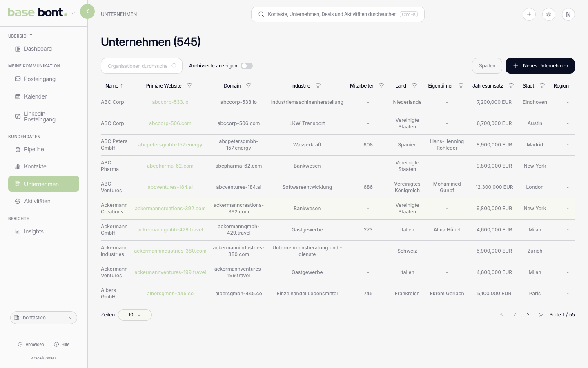This screenshot has width=588, height=368.
Task: Filter the Industrie column
Action: 318,86
